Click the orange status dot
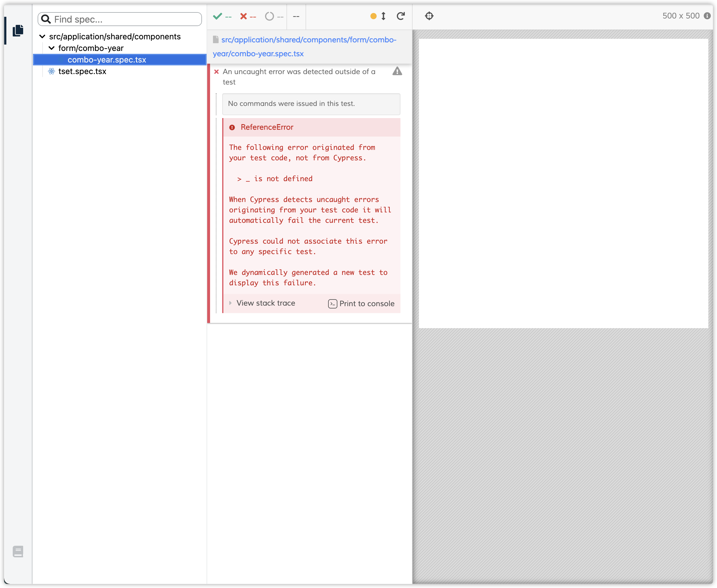 click(374, 16)
